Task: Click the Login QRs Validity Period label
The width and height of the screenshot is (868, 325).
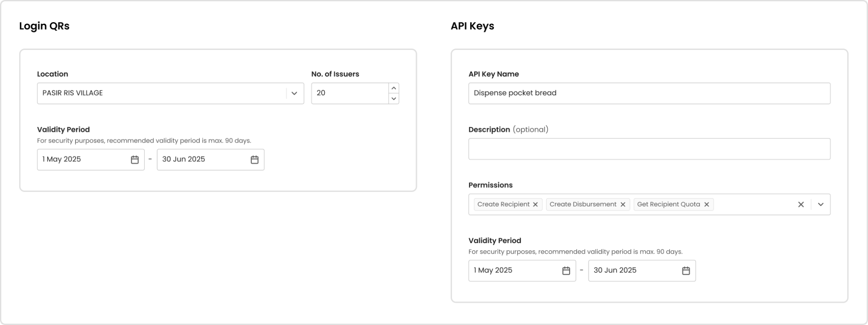Action: click(63, 130)
